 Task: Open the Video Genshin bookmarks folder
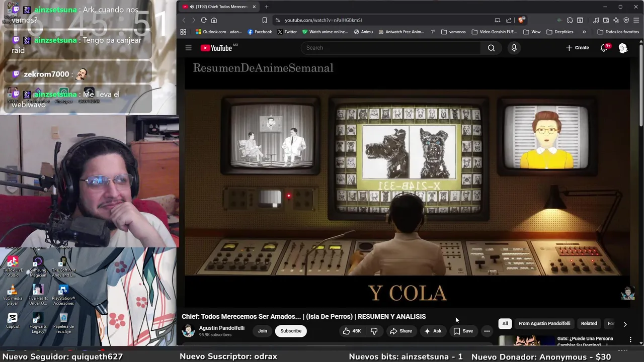494,32
